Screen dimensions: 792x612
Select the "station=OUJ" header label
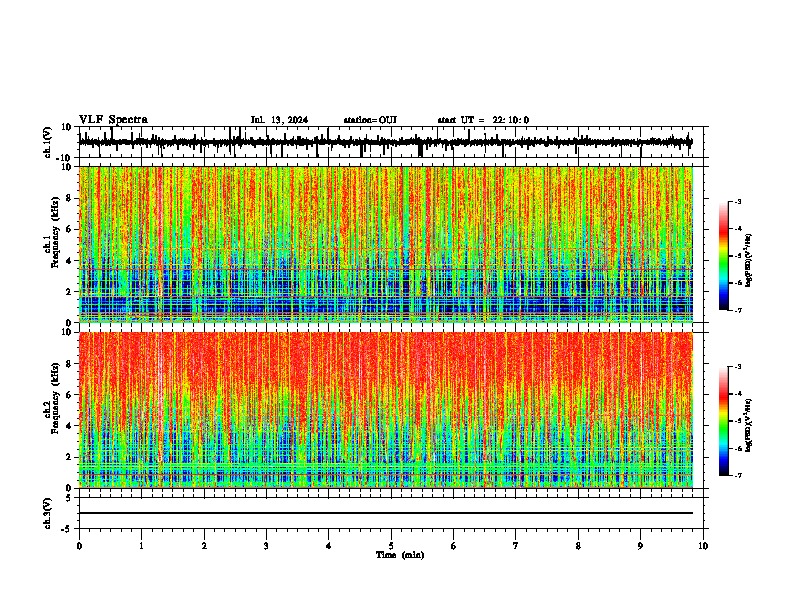[370, 120]
